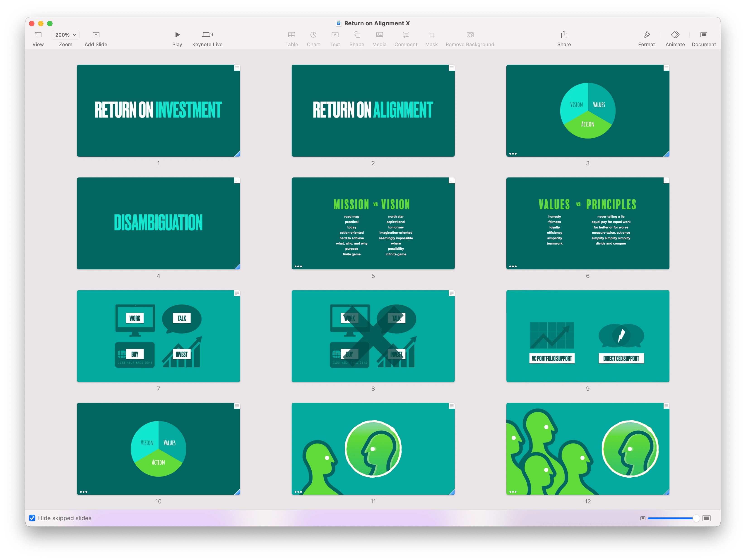The width and height of the screenshot is (746, 560).
Task: Add a Text box
Action: [335, 39]
